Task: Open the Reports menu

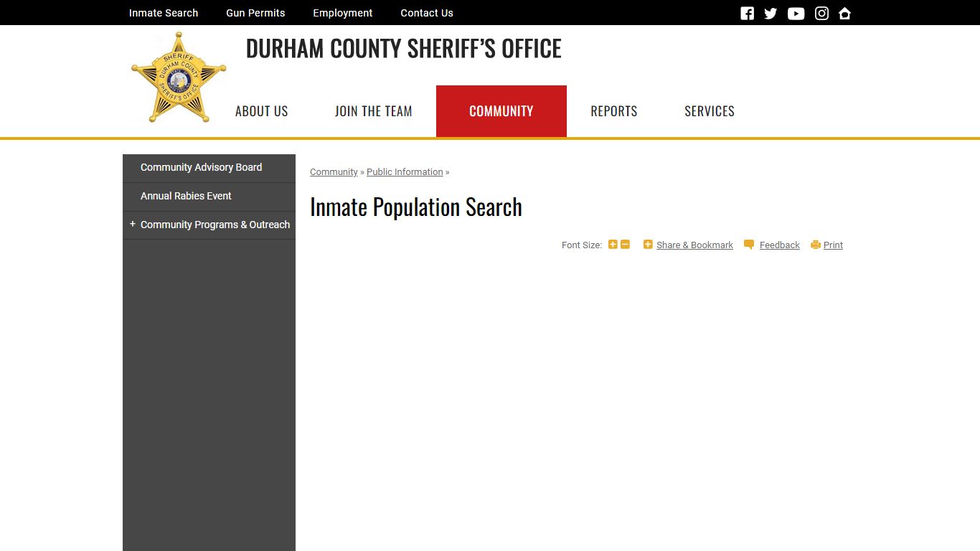Action: point(613,111)
